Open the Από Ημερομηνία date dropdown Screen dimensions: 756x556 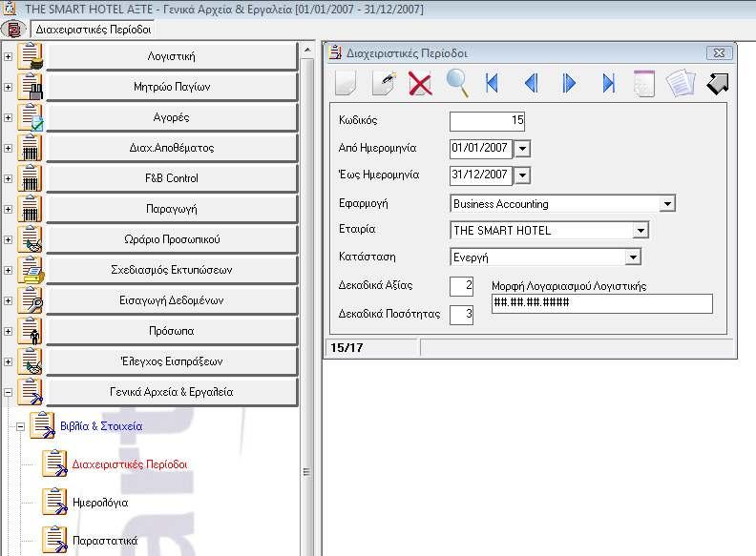point(522,149)
